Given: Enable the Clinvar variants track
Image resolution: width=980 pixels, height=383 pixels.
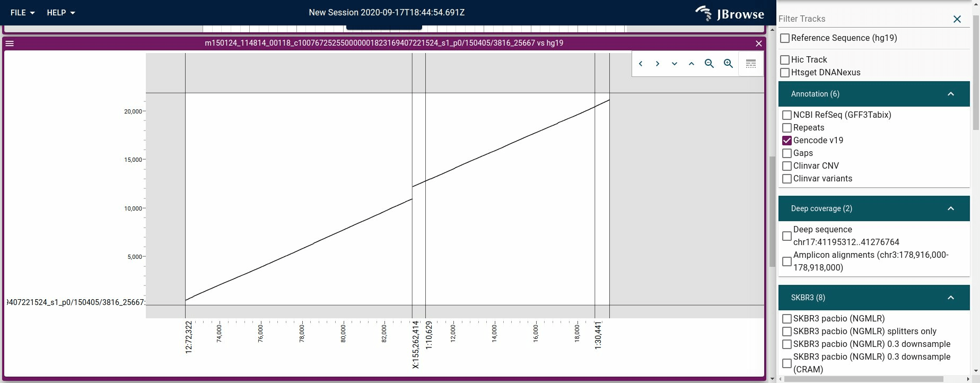Looking at the screenshot, I should pos(787,179).
